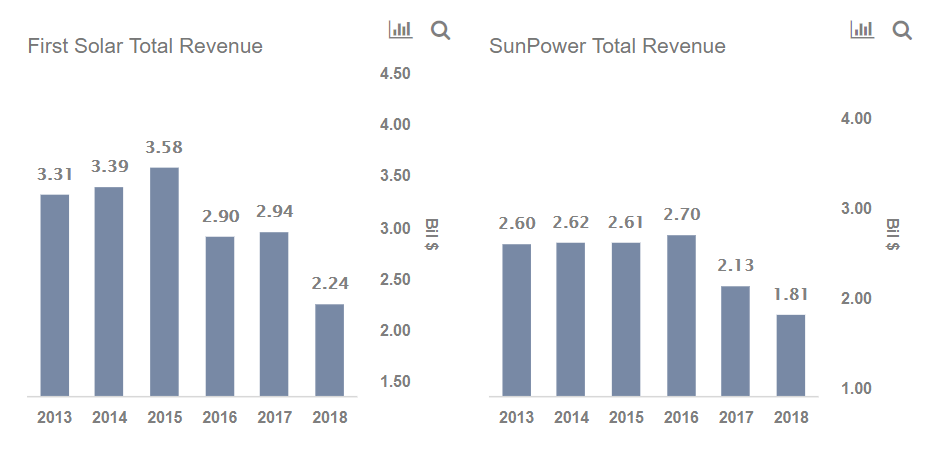Click the 2015 x-axis label under First Solar
This screenshot has width=936, height=452.
pyautogui.click(x=164, y=418)
